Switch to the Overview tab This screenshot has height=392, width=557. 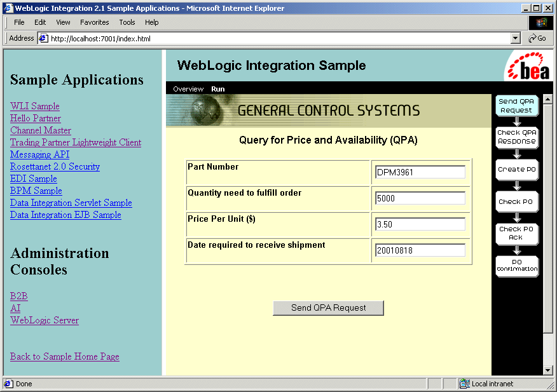pyautogui.click(x=188, y=89)
